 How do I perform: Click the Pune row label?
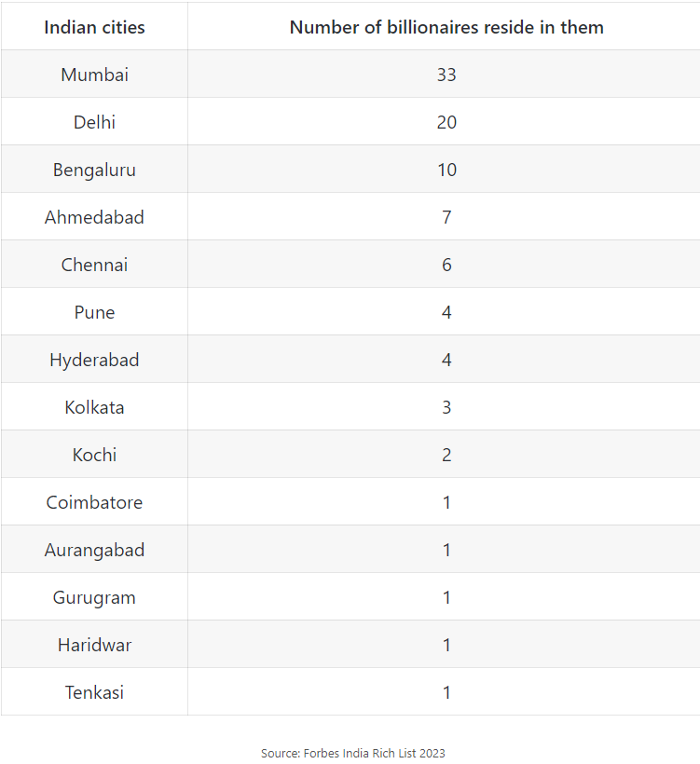coord(94,312)
